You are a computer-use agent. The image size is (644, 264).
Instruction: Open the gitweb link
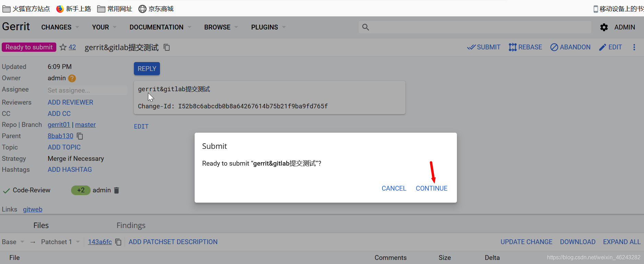(33, 209)
